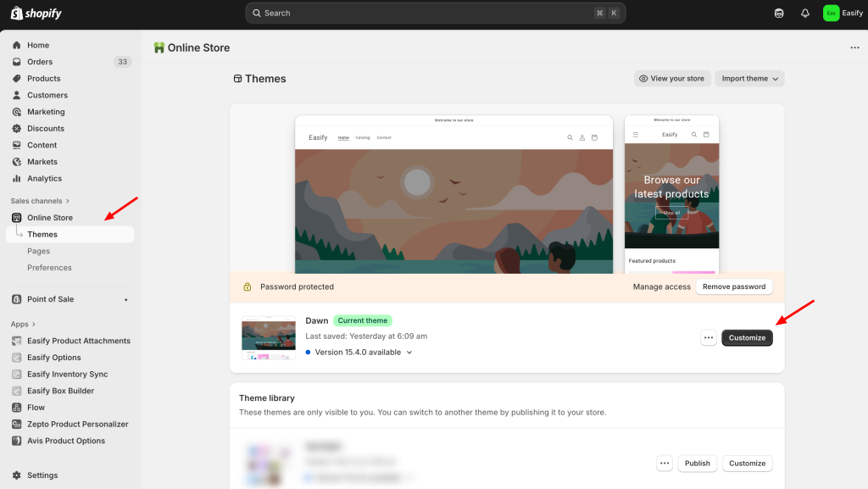
Task: Click the Current theme badge
Action: tap(363, 320)
